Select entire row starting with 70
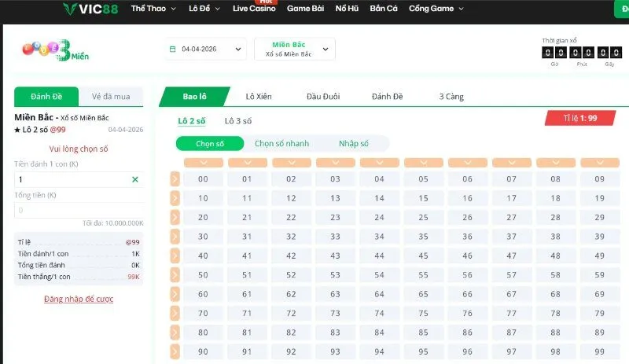The height and width of the screenshot is (364, 629). (175, 314)
